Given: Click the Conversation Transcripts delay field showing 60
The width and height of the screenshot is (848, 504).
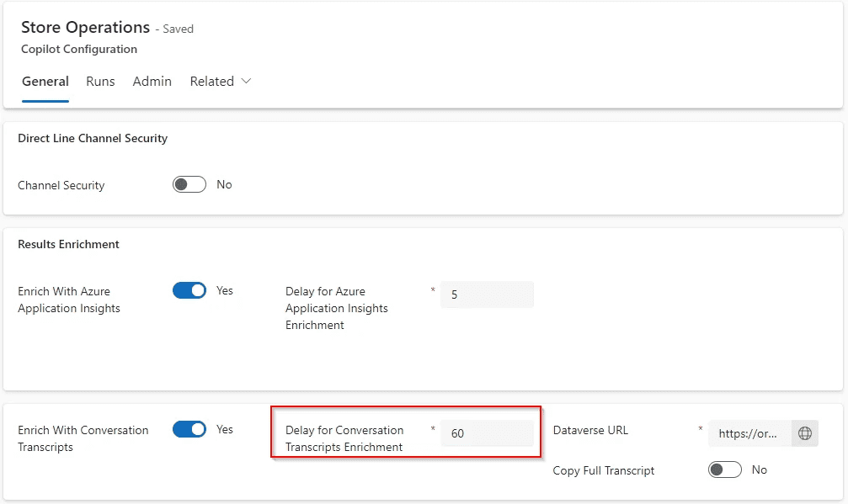Looking at the screenshot, I should [x=487, y=433].
